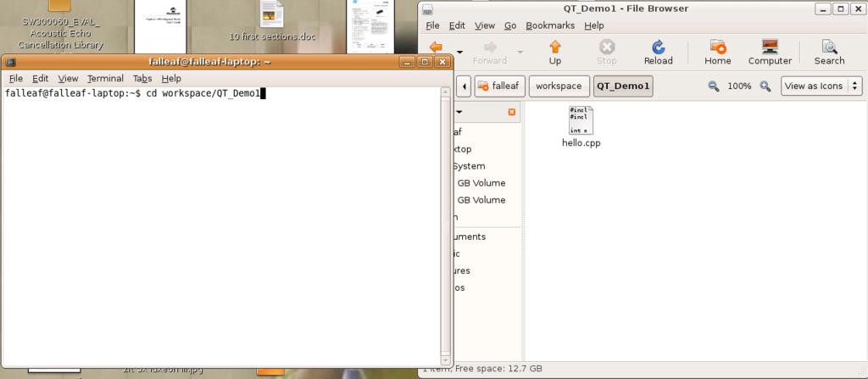Close the File Browser side pane
The width and height of the screenshot is (868, 379).
511,112
